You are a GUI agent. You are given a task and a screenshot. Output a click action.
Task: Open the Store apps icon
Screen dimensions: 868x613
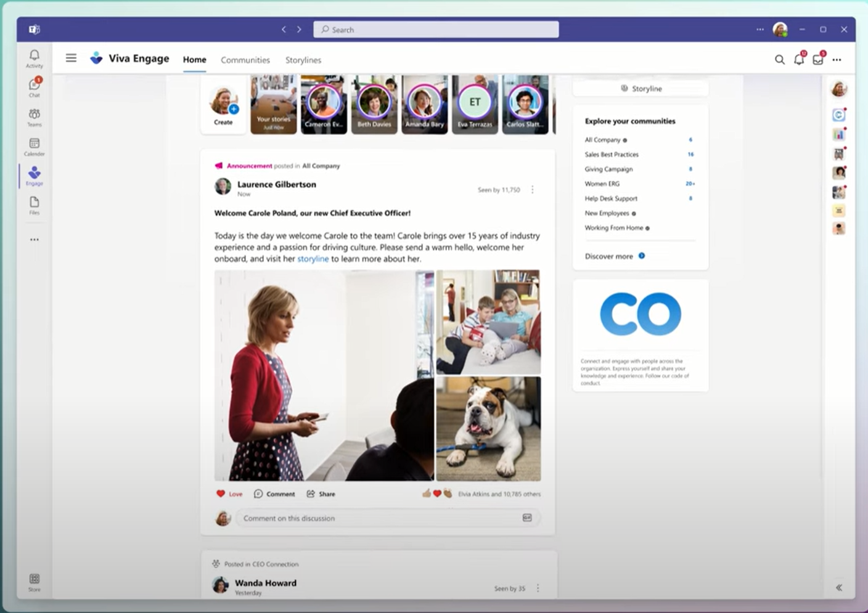coord(35,581)
